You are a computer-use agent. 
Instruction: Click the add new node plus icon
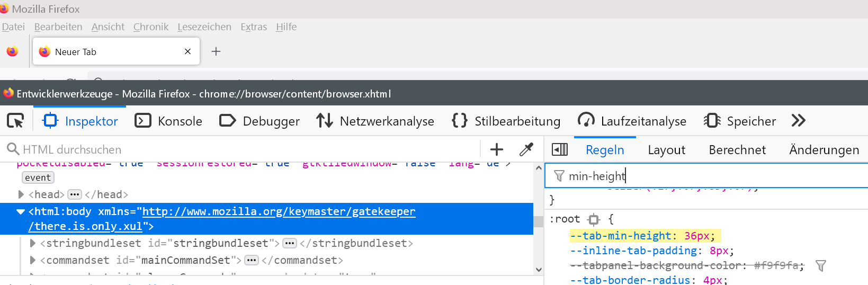[496, 150]
